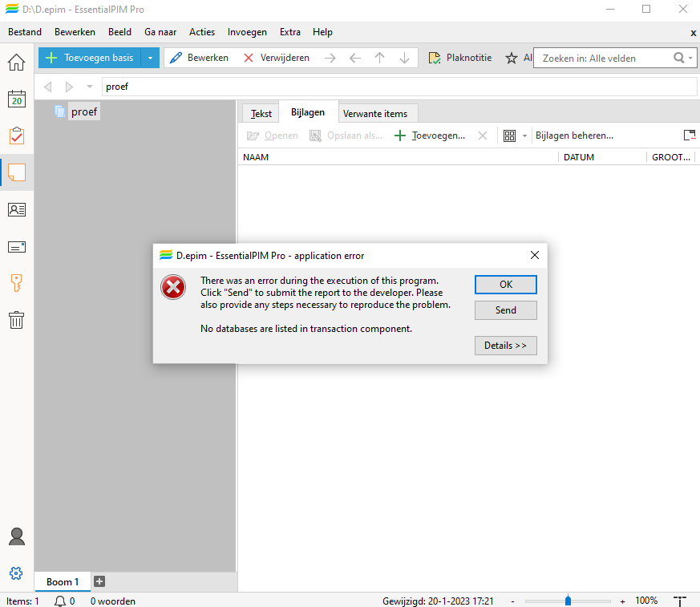Click Bijlagen beheren... button

coord(574,136)
